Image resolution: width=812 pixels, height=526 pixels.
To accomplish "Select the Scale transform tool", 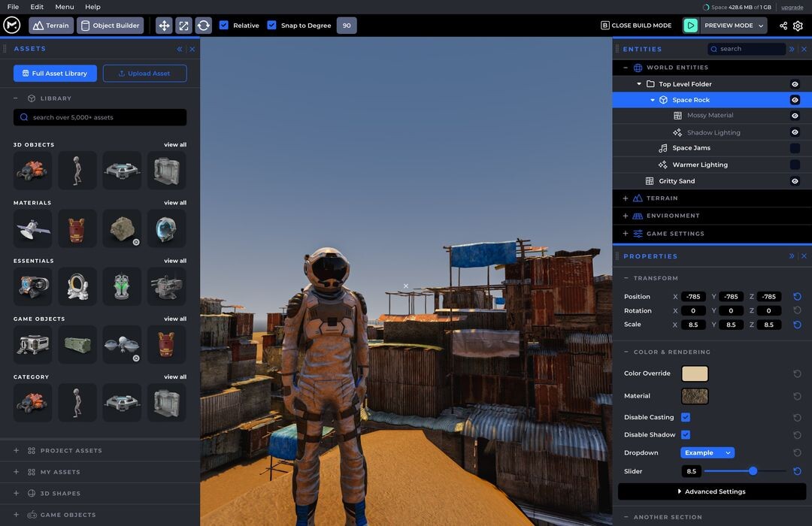I will [x=183, y=26].
